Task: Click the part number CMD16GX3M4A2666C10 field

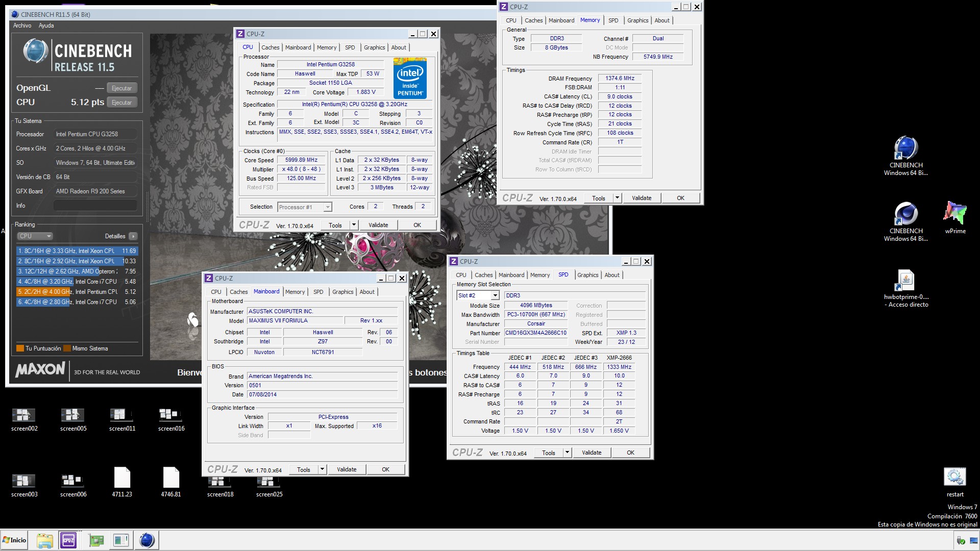Action: point(535,333)
